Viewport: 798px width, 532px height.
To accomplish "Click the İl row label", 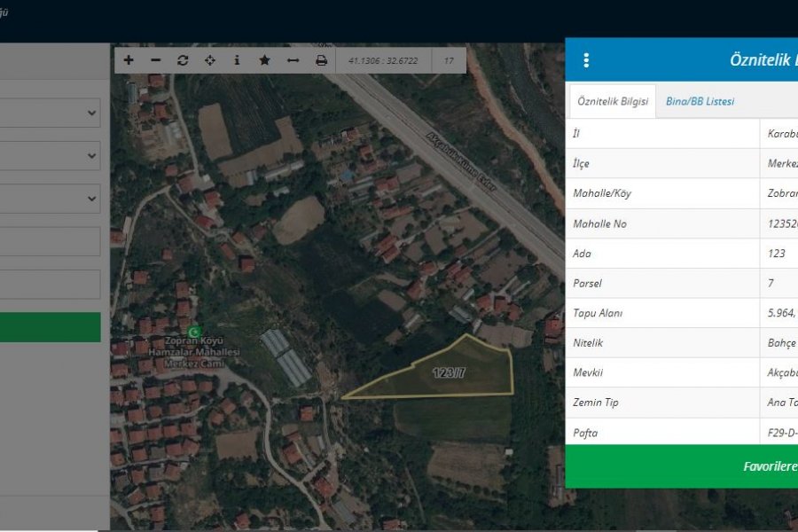I will 576,133.
